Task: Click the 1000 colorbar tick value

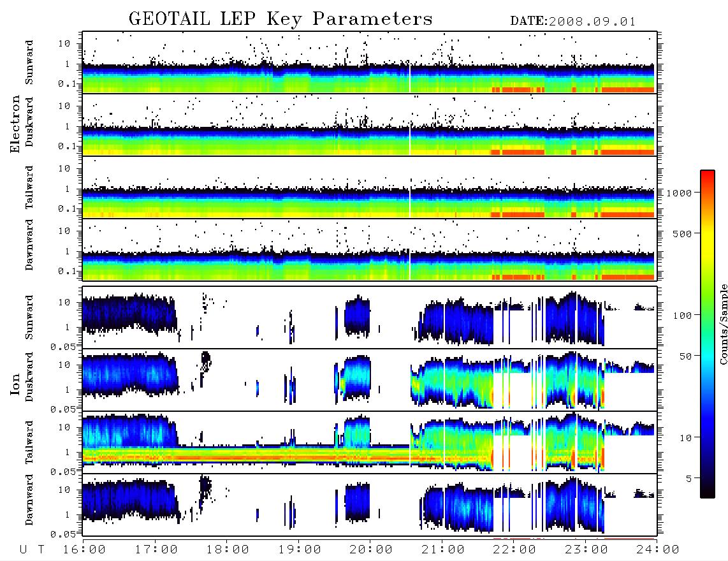Action: click(680, 193)
